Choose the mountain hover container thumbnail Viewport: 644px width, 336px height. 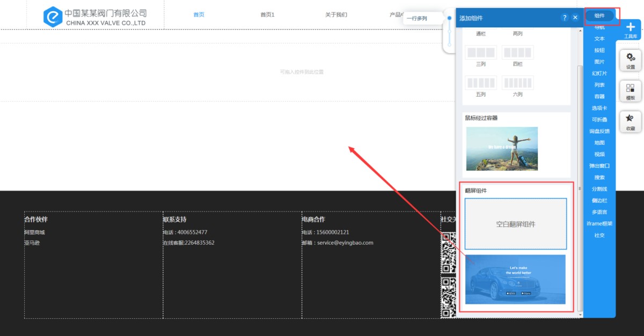(502, 149)
